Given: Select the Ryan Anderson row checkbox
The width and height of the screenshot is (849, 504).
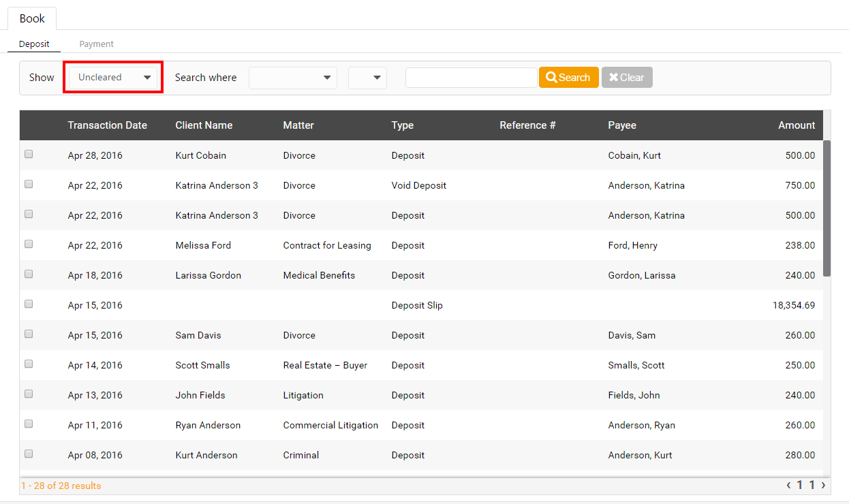Looking at the screenshot, I should (x=29, y=424).
